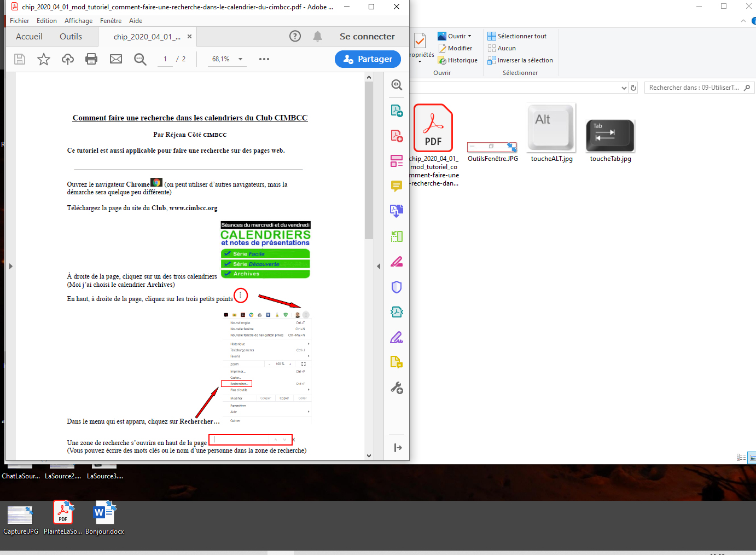Open the Ouvrir dropdown in ribbon
Screen dimensions: 756x555
459,36
